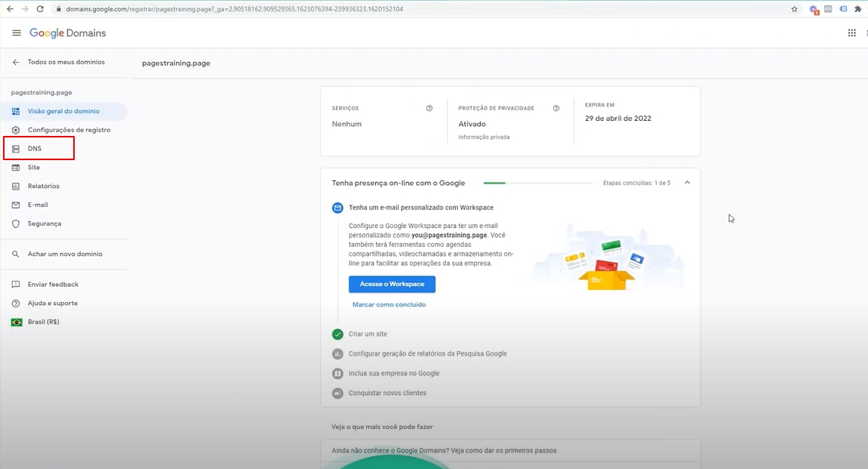Select Configurações de registro in sidebar
The image size is (868, 469).
(x=69, y=130)
